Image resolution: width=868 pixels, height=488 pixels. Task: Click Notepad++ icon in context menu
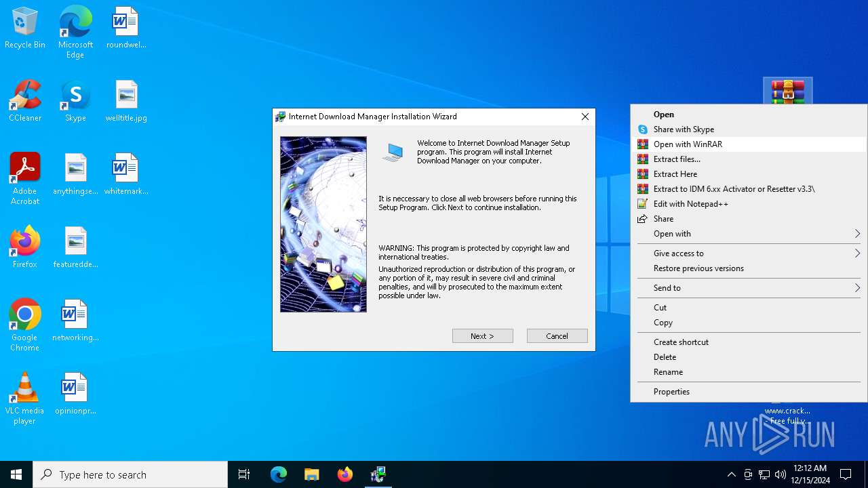pos(642,204)
